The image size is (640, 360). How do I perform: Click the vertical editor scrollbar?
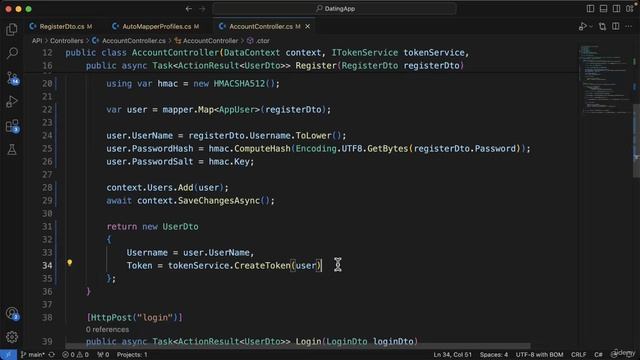click(636, 141)
